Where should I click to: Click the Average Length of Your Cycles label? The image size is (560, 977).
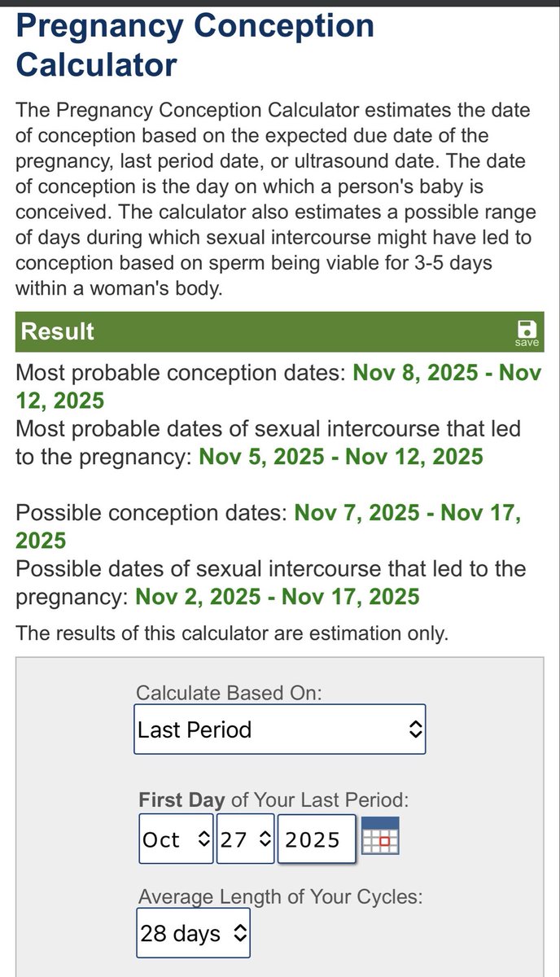tap(281, 896)
